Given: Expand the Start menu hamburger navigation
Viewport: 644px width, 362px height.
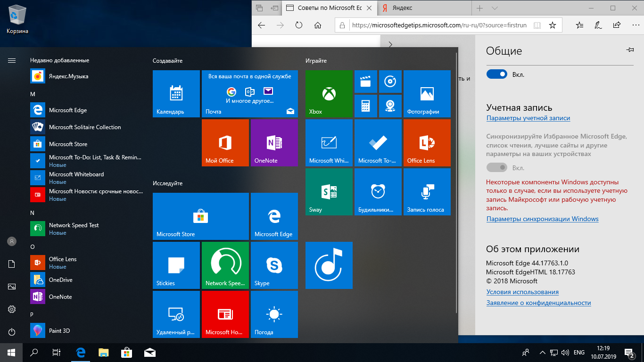Looking at the screenshot, I should pyautogui.click(x=12, y=60).
